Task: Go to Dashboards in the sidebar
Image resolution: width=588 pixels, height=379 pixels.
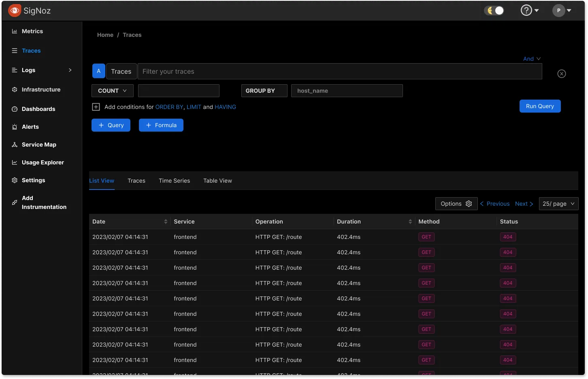Action: click(x=38, y=109)
